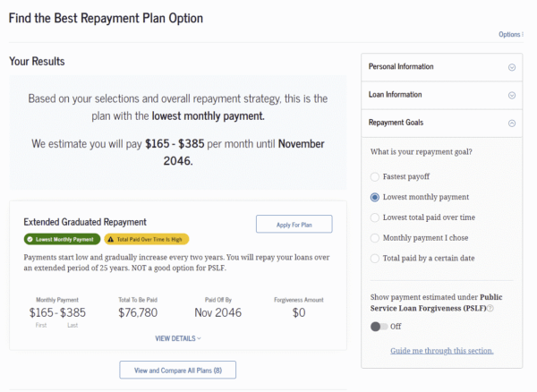Select Monthly payment I chose option
This screenshot has height=392, width=537.
tap(374, 237)
